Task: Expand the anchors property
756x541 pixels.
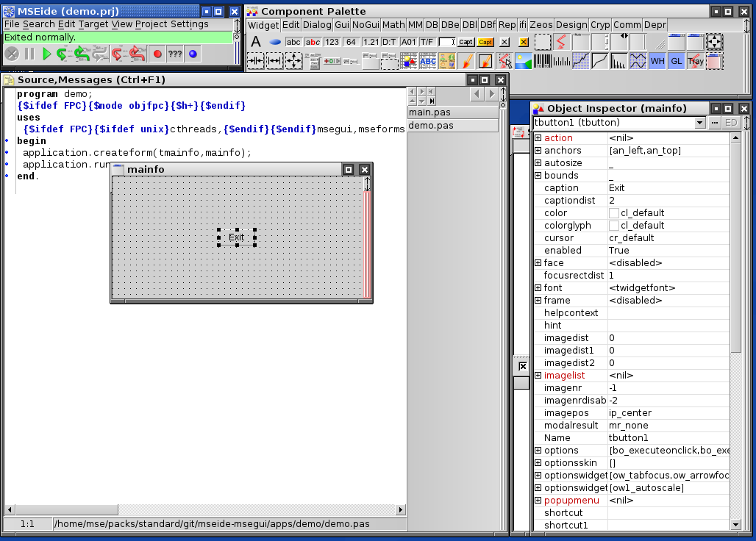Action: click(x=538, y=151)
